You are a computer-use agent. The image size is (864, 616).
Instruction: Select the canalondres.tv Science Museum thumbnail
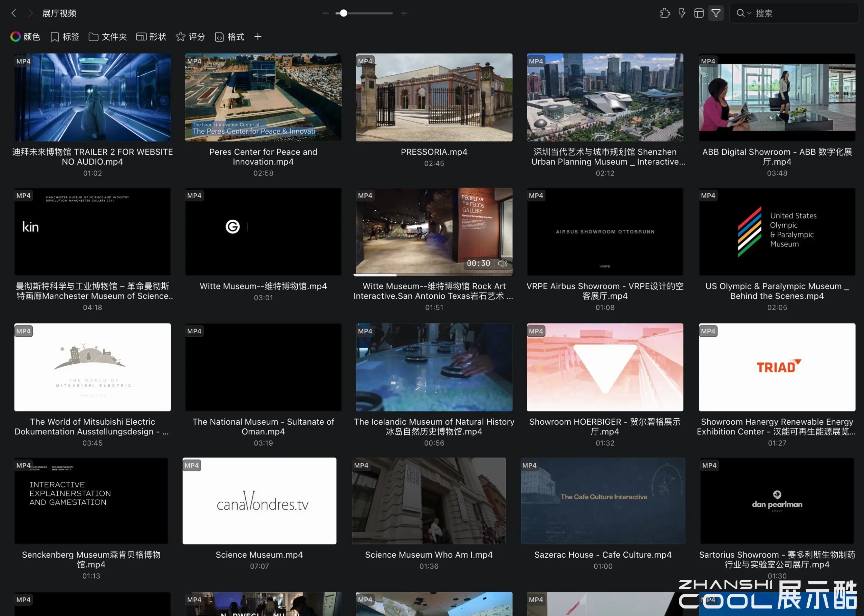coord(259,501)
